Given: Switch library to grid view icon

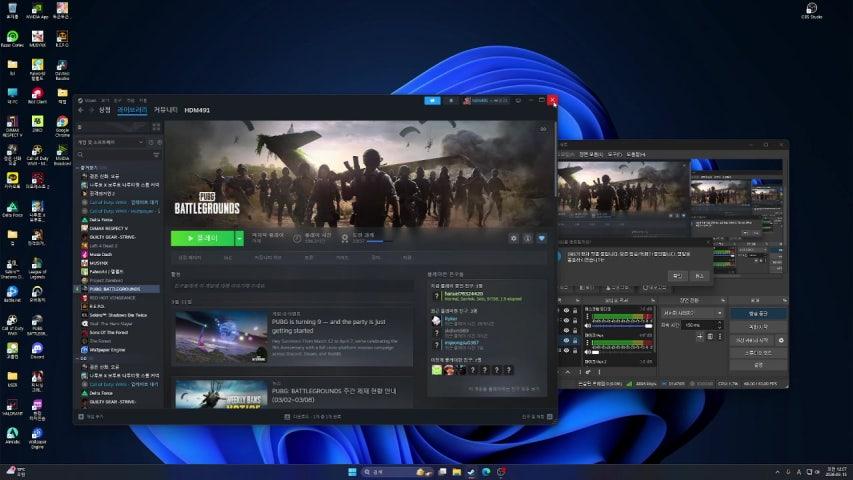Looking at the screenshot, I should click(x=156, y=127).
